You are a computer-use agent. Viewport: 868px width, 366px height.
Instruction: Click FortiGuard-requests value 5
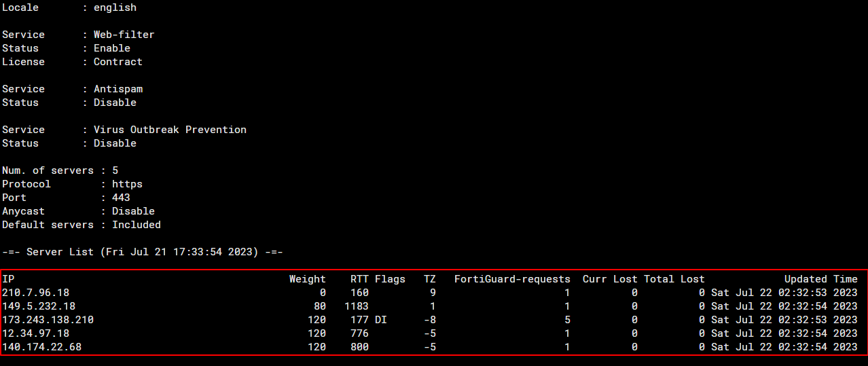point(567,320)
